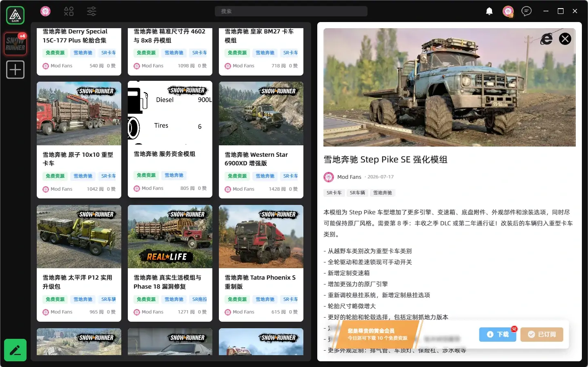Like the Western Star 6900XD card (0 赞)
Viewport: 588px width, 367px height.
(293, 189)
